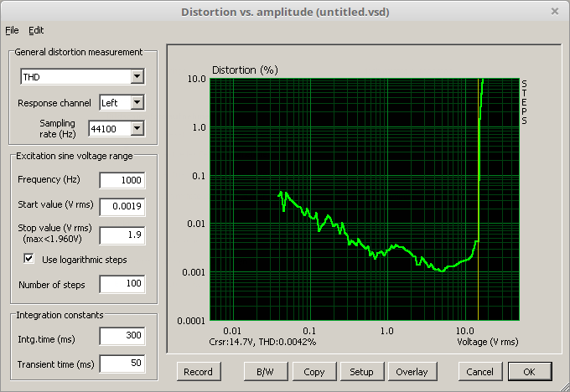Click the Overlay button

tap(412, 371)
